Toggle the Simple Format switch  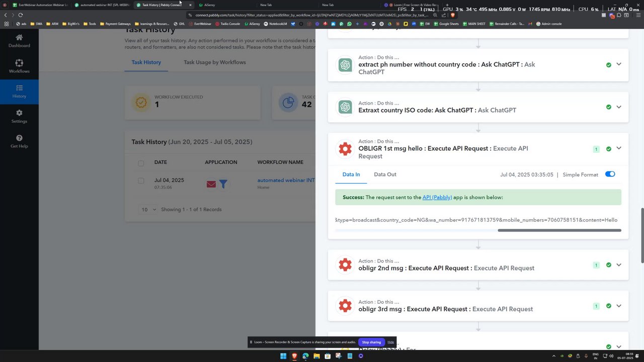(610, 174)
